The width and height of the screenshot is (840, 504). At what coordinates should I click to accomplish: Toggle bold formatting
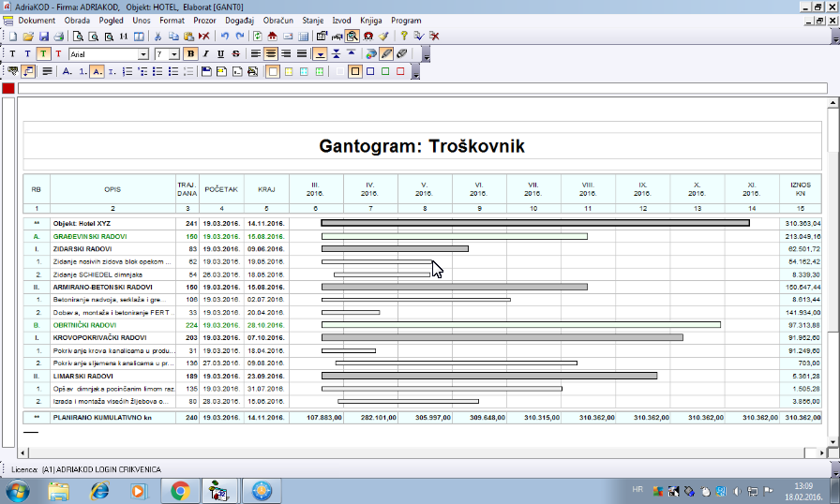pyautogui.click(x=190, y=54)
